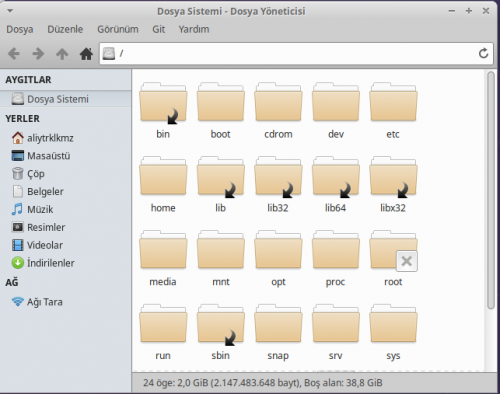Select the opt folder icon

278,249
